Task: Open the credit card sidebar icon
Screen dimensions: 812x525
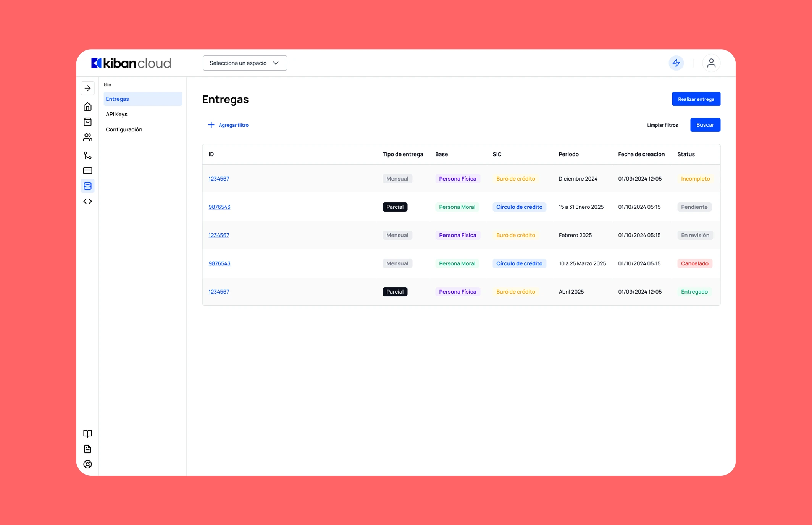Action: coord(87,171)
